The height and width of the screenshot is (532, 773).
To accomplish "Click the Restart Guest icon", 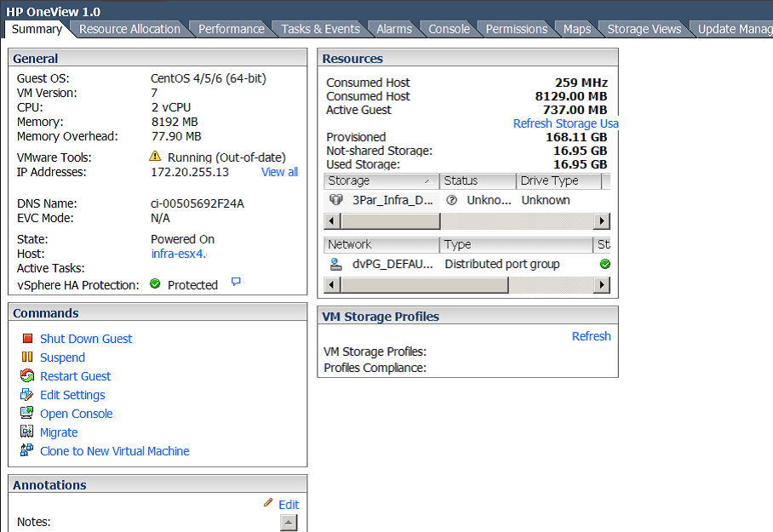I will pyautogui.click(x=27, y=376).
